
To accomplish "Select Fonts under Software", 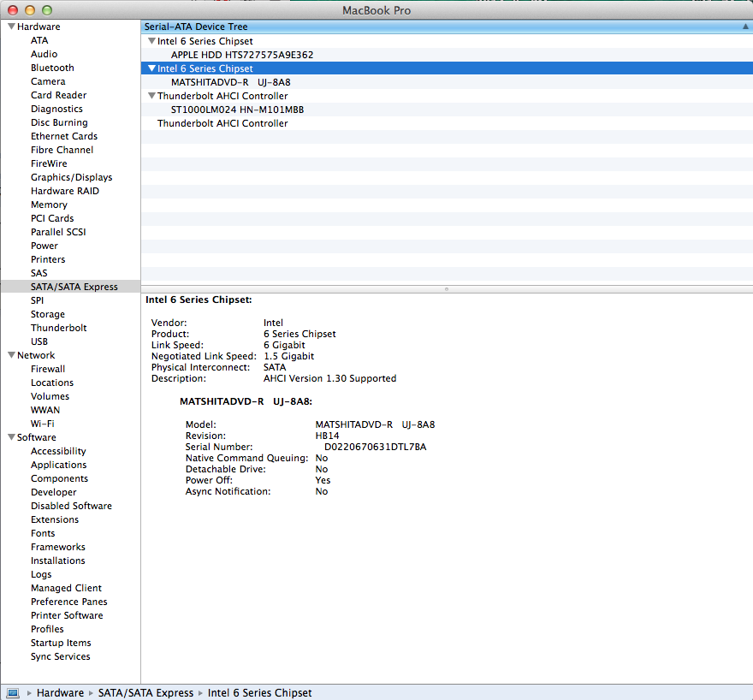I will coord(43,533).
